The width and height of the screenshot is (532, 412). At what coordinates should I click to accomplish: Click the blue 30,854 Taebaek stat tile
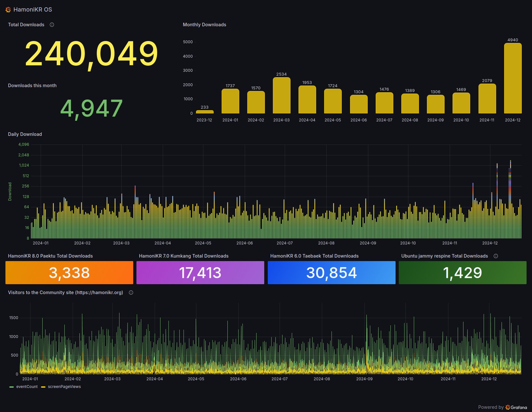click(331, 273)
